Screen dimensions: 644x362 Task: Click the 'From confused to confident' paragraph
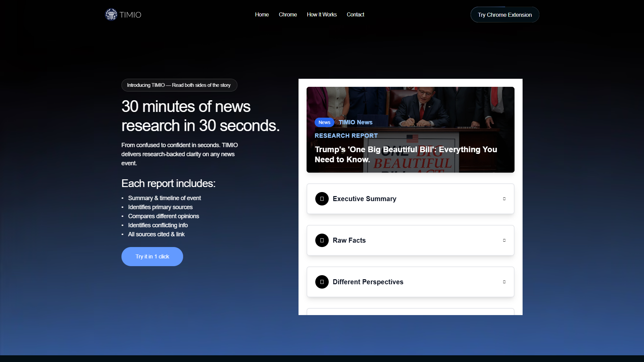click(x=180, y=154)
